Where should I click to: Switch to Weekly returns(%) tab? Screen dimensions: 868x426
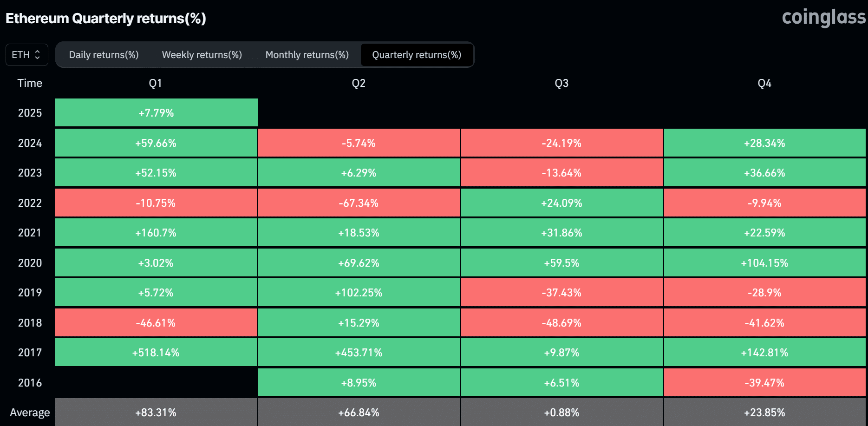tap(202, 55)
